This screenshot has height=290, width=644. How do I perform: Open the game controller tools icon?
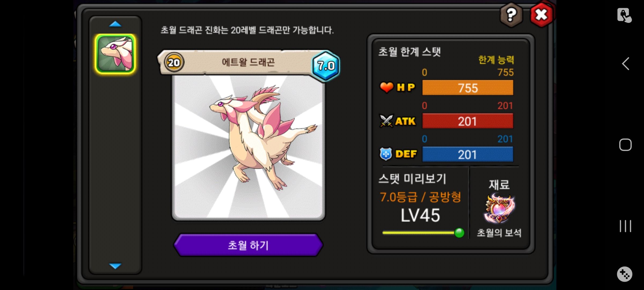point(624,274)
